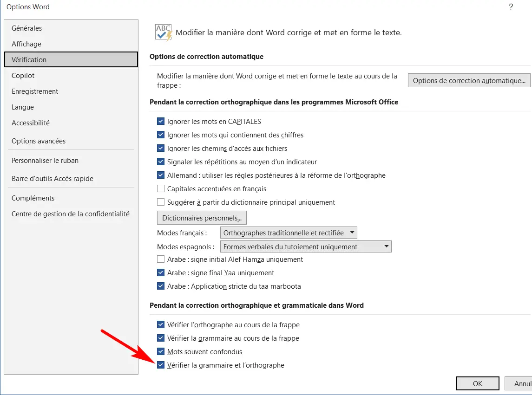Open Options avancées
532x395 pixels.
point(71,141)
